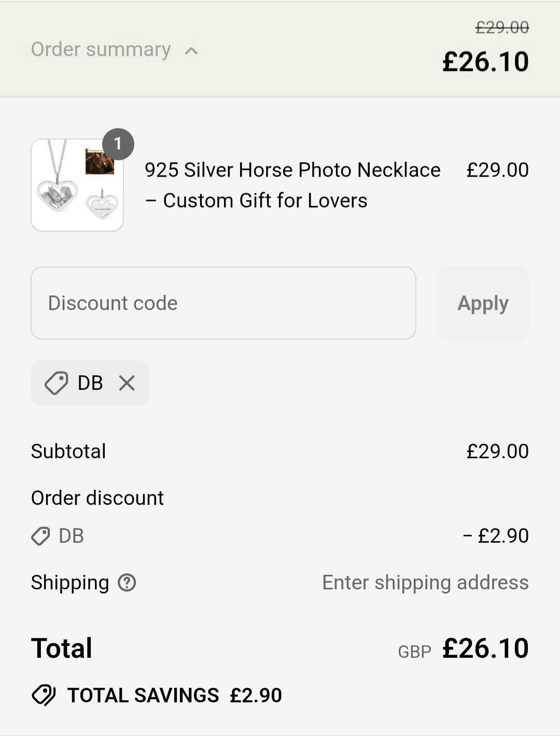Click the crossed-out £29.00 header price
This screenshot has width=560, height=736.
502,27
